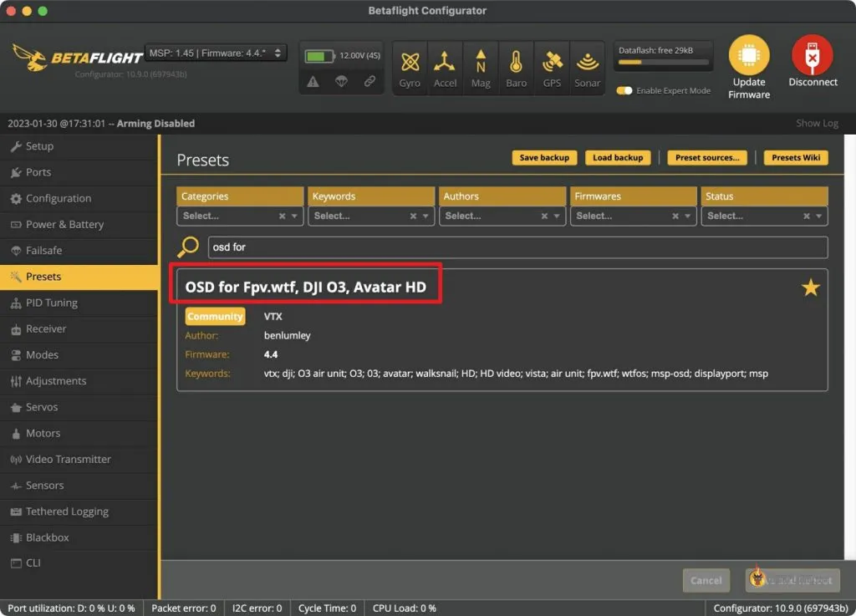
Task: Click the Disconnect USB icon
Action: point(813,55)
